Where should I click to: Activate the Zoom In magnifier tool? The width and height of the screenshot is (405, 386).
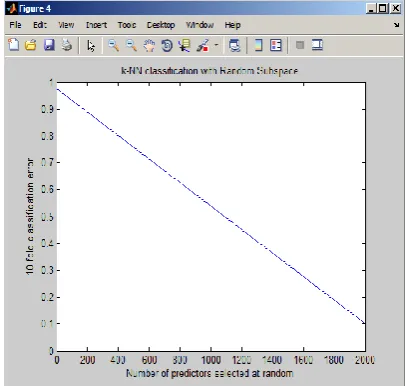114,45
